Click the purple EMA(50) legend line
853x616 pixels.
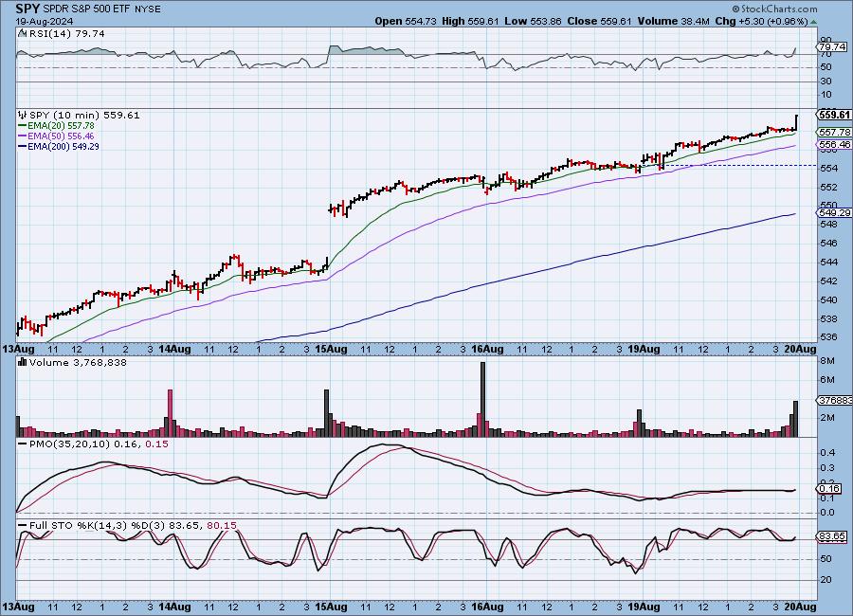23,136
